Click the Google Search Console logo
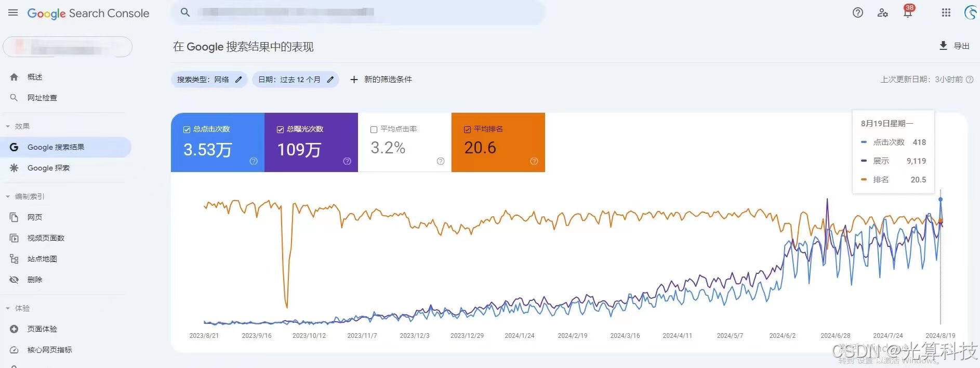 88,13
